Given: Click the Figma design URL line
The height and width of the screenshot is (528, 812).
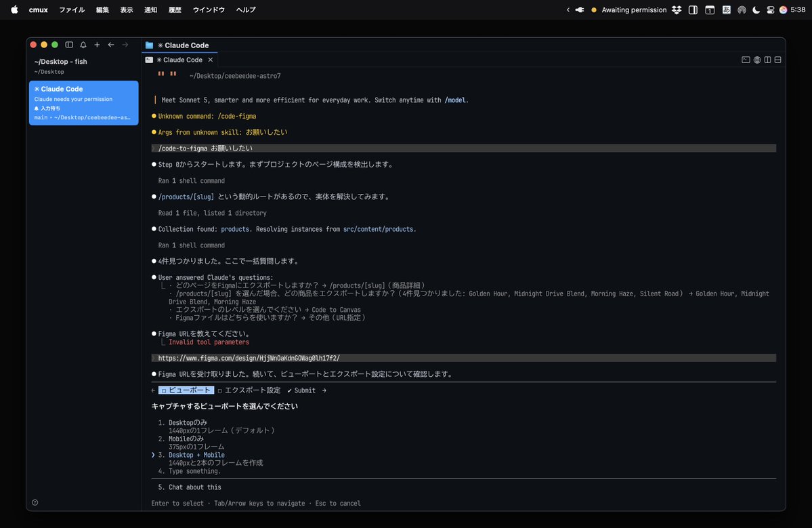Looking at the screenshot, I should 463,358.
